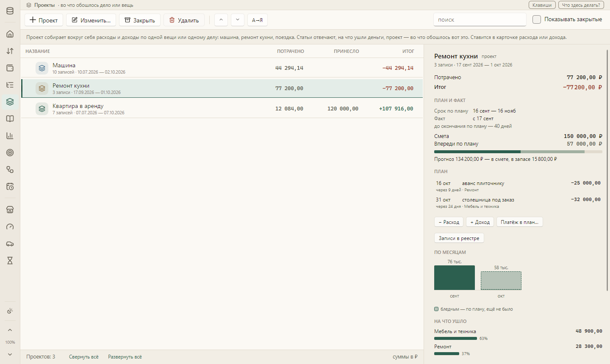Screen dimensions: 610x364
Task: Move project up with the chevron-up button
Action: [221, 20]
